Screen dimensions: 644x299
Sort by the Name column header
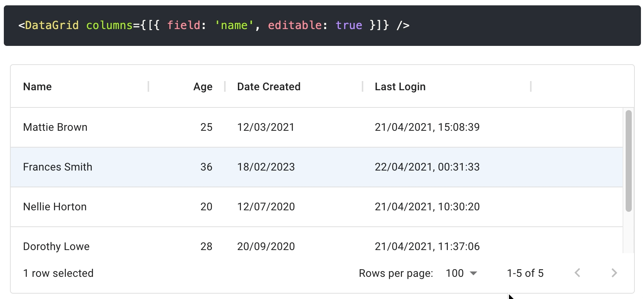pos(37,87)
